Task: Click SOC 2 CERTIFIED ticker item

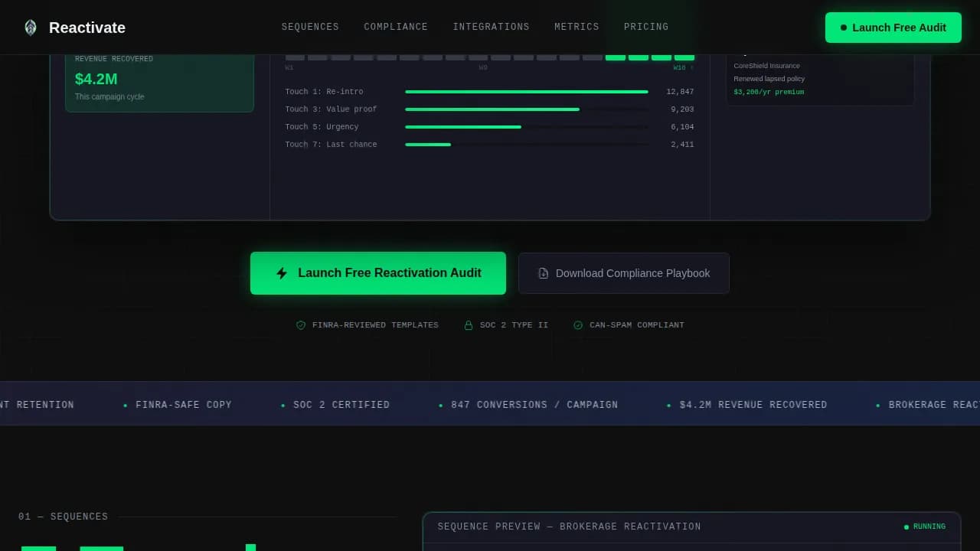Action: (341, 405)
